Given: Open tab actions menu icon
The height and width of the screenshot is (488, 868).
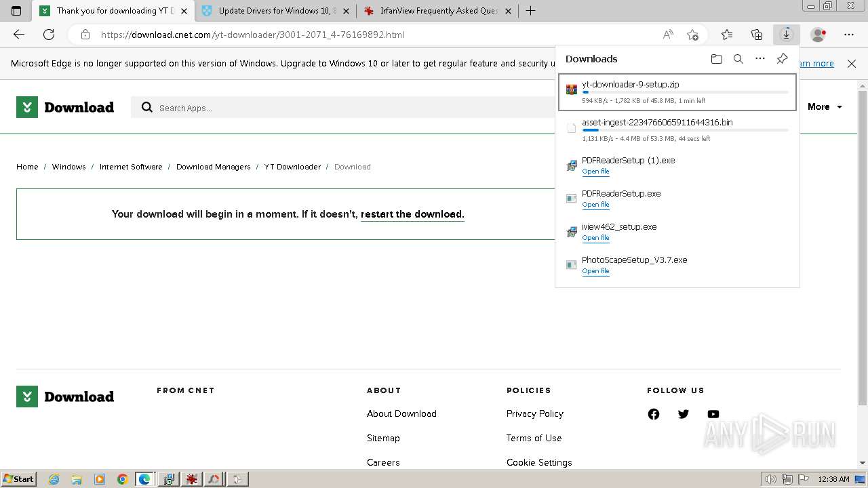Looking at the screenshot, I should (x=16, y=11).
